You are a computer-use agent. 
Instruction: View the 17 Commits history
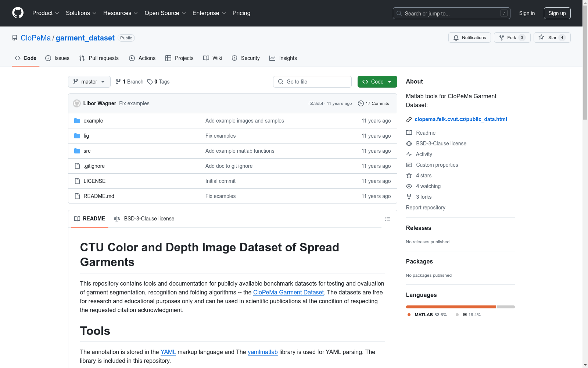pyautogui.click(x=373, y=103)
